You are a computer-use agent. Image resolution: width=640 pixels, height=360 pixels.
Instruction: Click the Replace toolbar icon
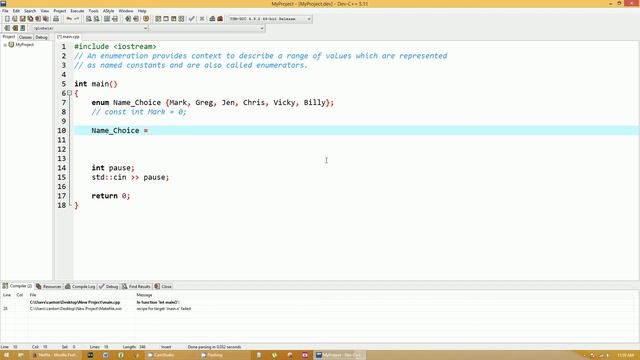click(x=97, y=19)
